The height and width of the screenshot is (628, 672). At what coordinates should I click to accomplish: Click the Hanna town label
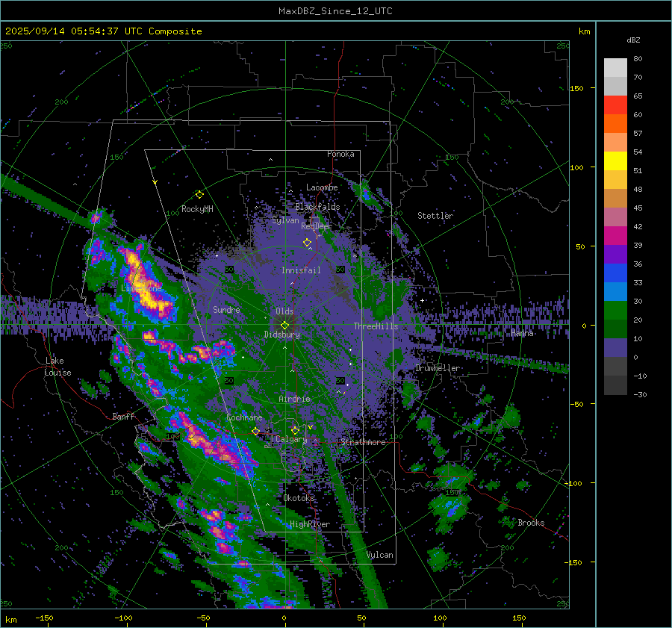522,333
